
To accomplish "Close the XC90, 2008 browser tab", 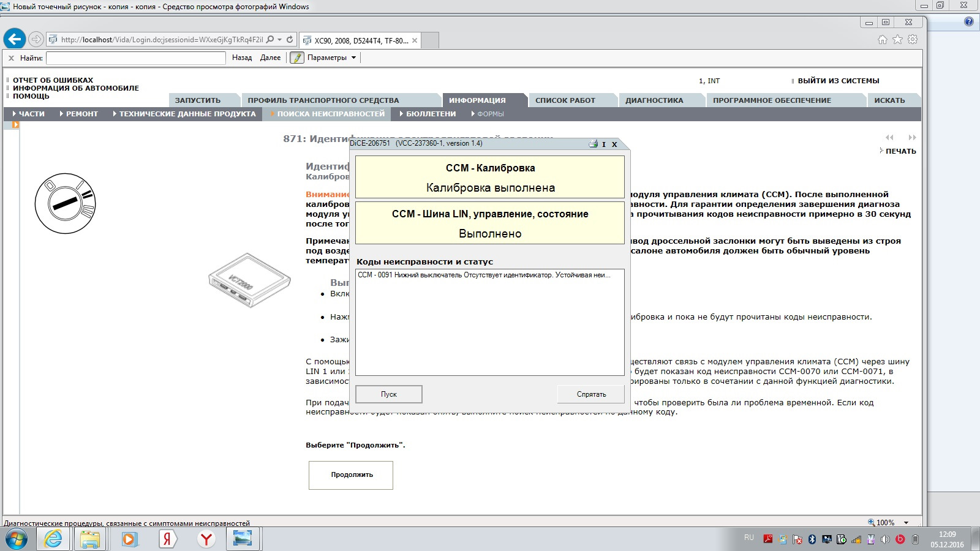I will click(415, 40).
